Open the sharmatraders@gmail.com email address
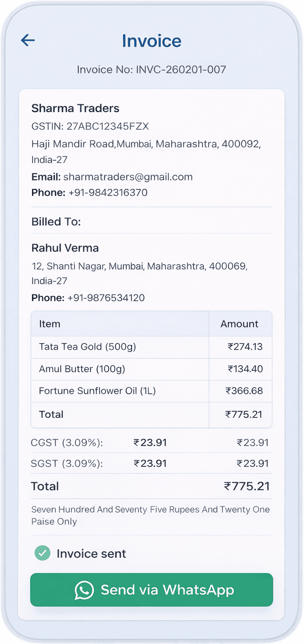This screenshot has height=644, width=304. (128, 177)
